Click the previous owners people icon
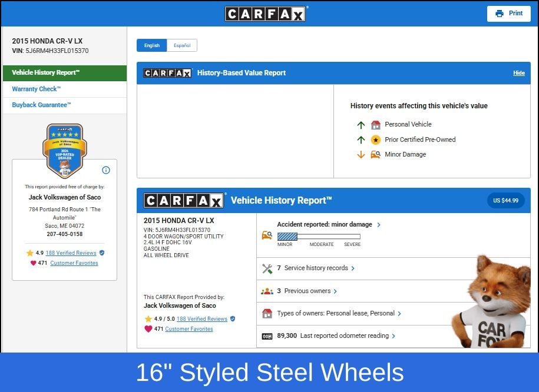 267,291
